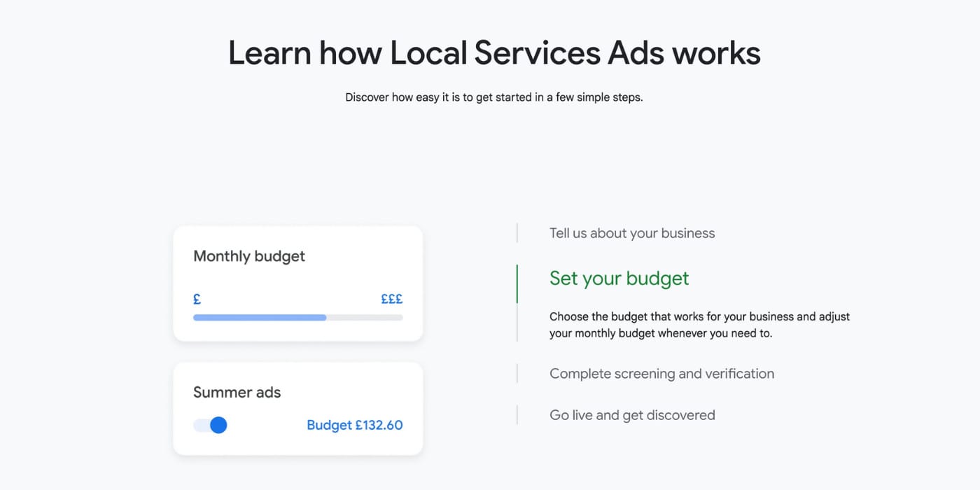Click the green indicator bar beside Set your budget

517,283
